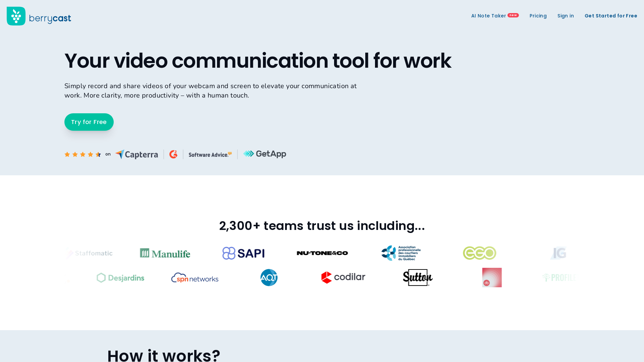This screenshot has height=362, width=644.
Task: Click the Staffomatic logo
Action: (89, 253)
